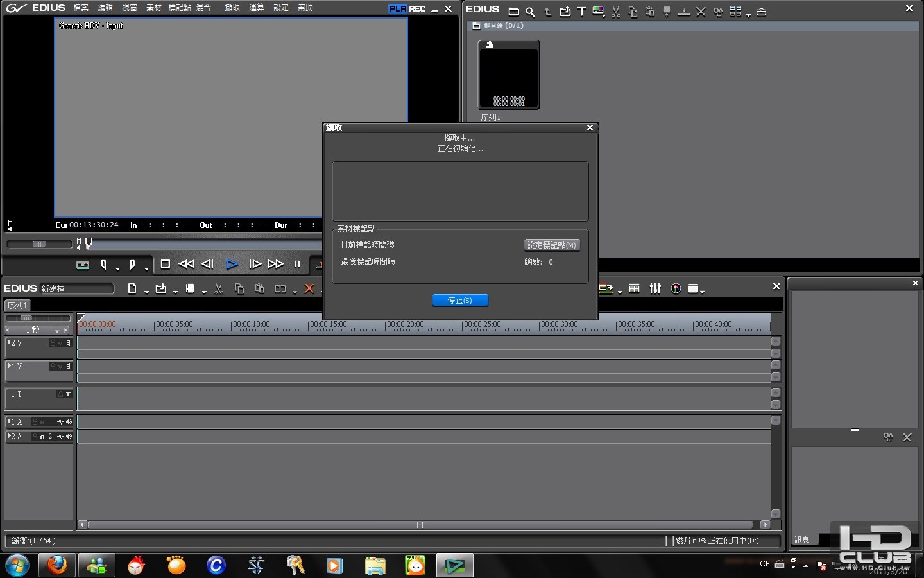Toggle video mute on the 1 V track
The height and width of the screenshot is (578, 924).
[68, 367]
